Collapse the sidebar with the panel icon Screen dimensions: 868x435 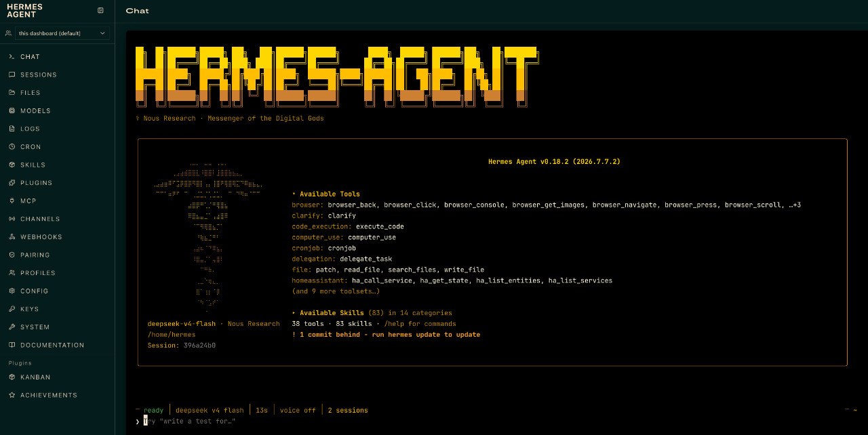pyautogui.click(x=100, y=10)
